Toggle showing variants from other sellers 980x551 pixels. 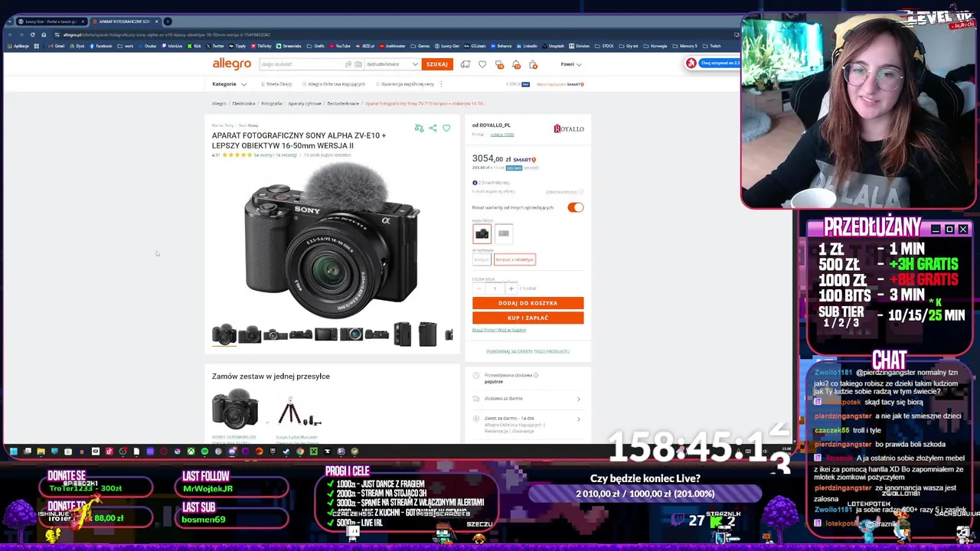click(575, 207)
